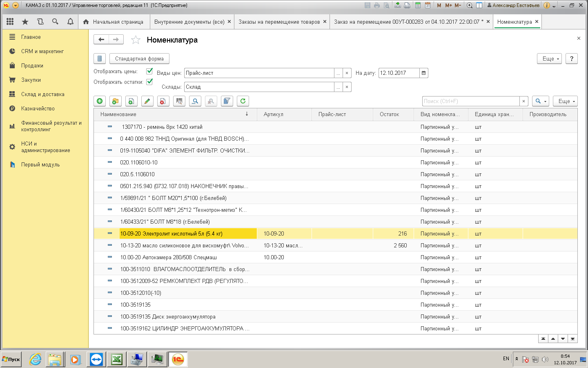Jump to start of list arrow button

click(543, 339)
